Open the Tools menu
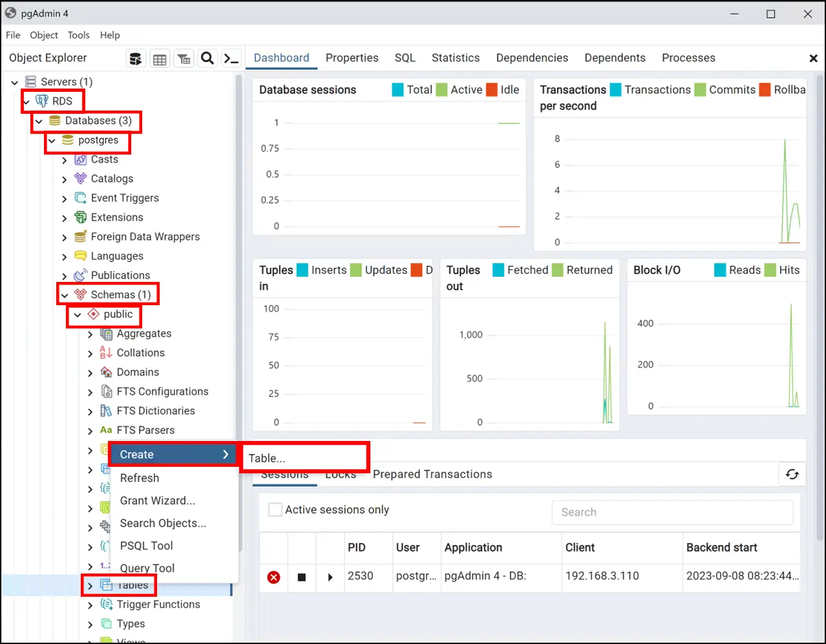 pos(79,35)
